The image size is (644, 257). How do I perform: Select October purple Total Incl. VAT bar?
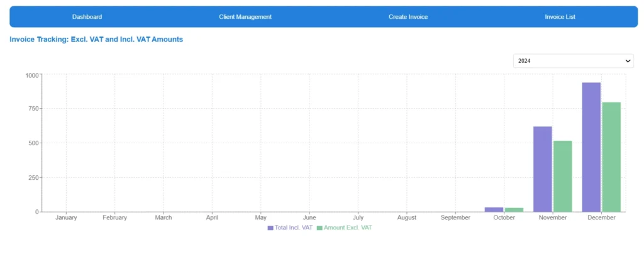494,209
